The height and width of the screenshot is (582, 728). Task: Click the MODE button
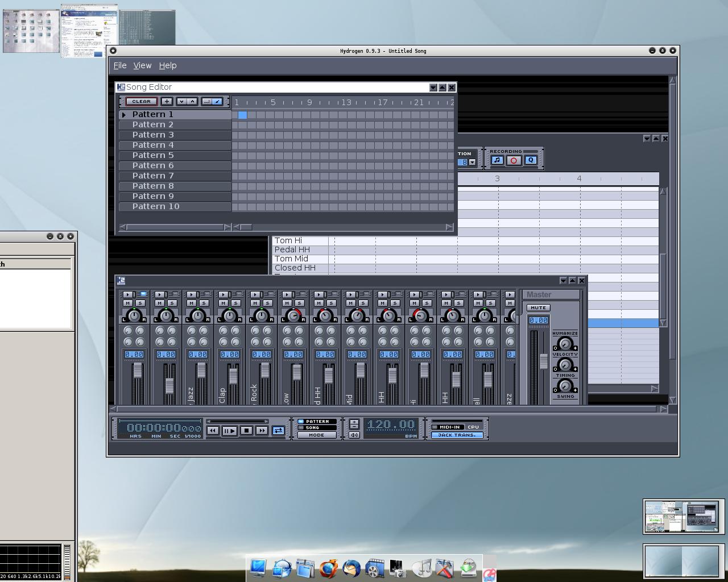coord(316,435)
